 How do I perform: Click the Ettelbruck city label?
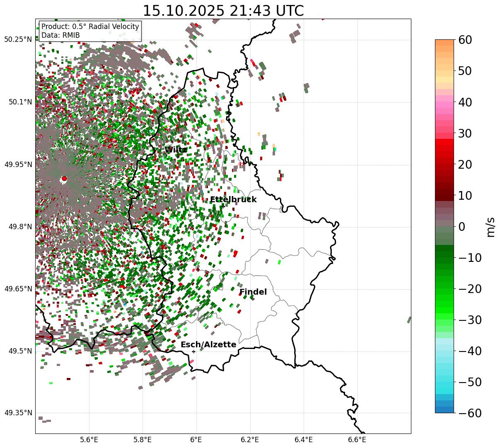coord(233,200)
